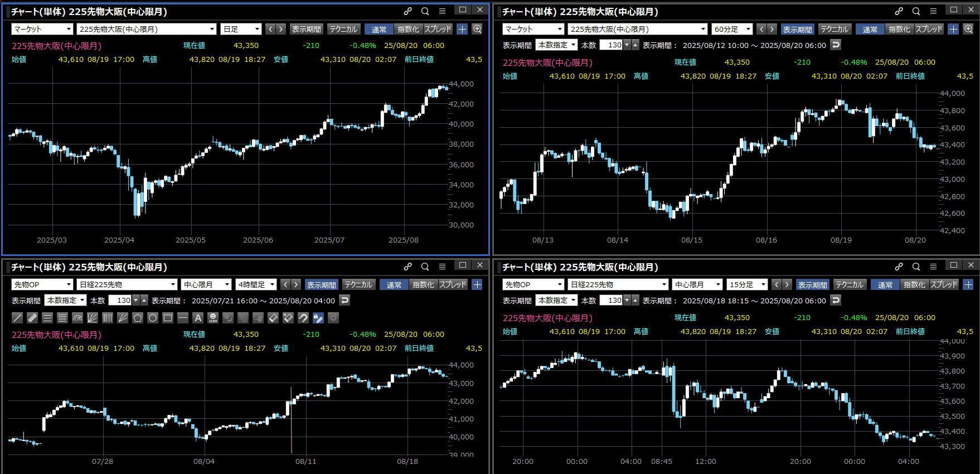Image resolution: width=980 pixels, height=474 pixels.
Task: Select スプレッド mode in 60分足 chart
Action: tap(929, 29)
